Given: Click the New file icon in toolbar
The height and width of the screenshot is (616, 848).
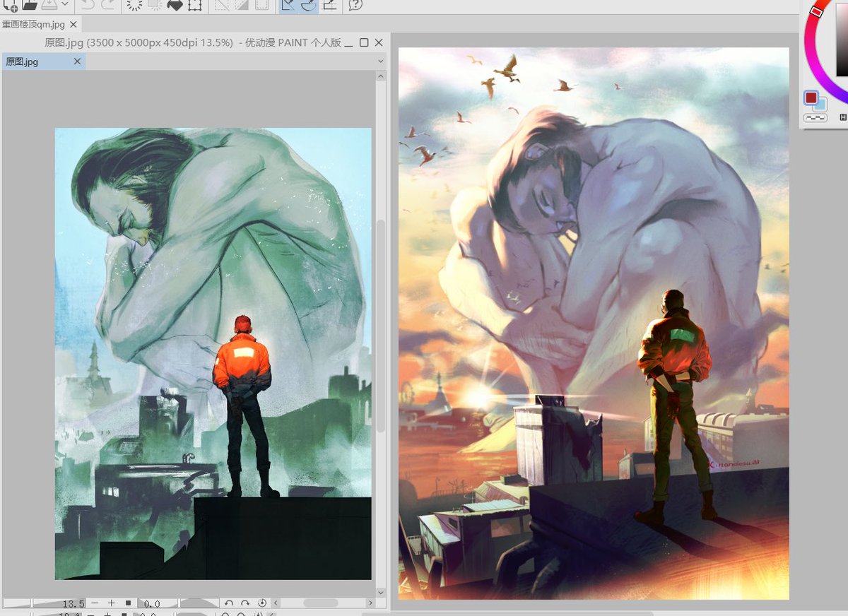Looking at the screenshot, I should (x=9, y=4).
